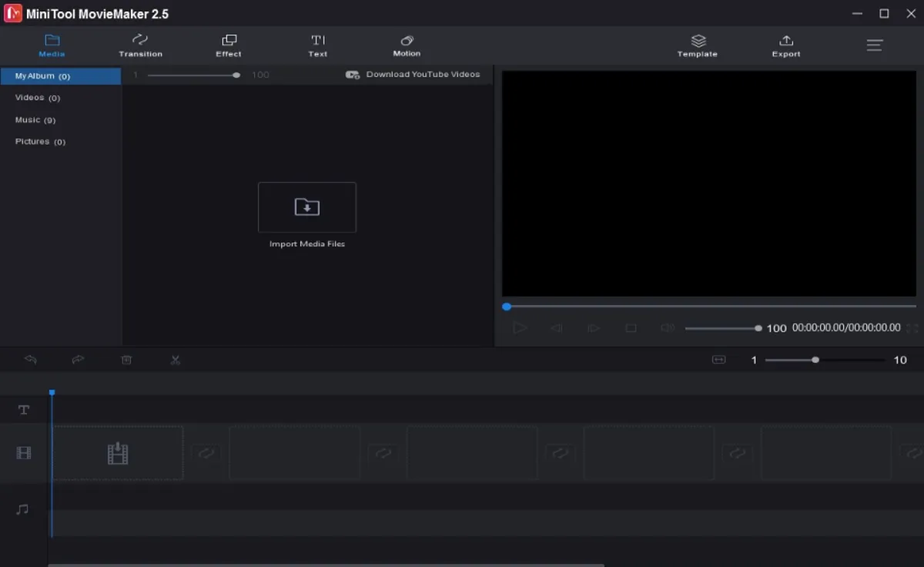Open the hamburger menu
Image resolution: width=924 pixels, height=567 pixels.
tap(875, 45)
